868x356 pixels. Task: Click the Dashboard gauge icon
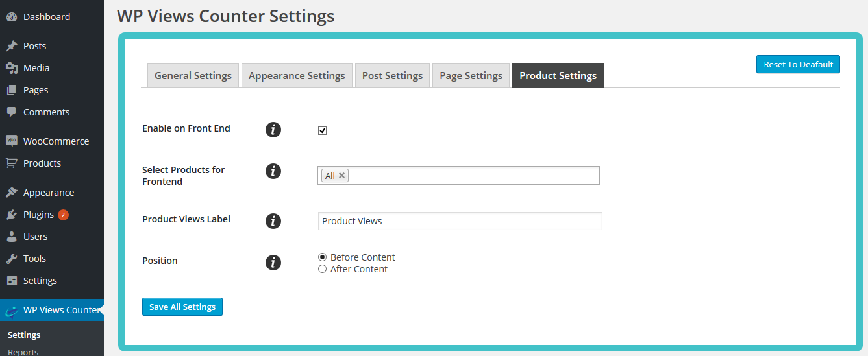(12, 17)
